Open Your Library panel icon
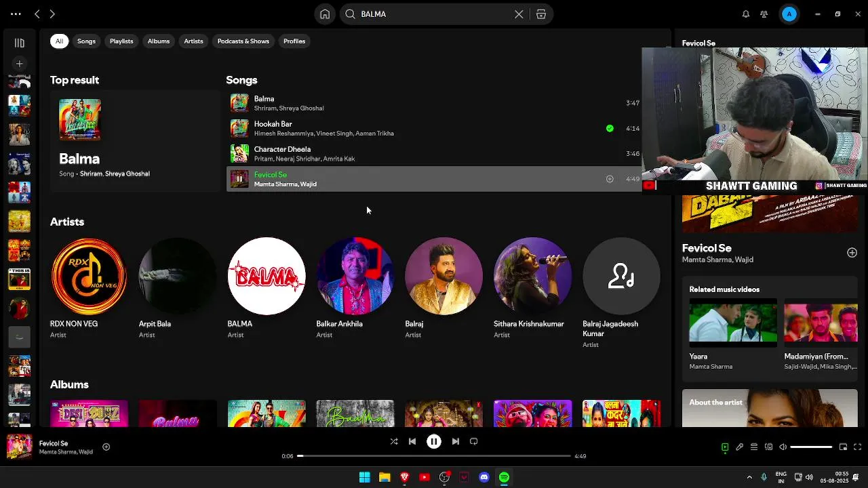This screenshot has height=488, width=868. coord(19,43)
